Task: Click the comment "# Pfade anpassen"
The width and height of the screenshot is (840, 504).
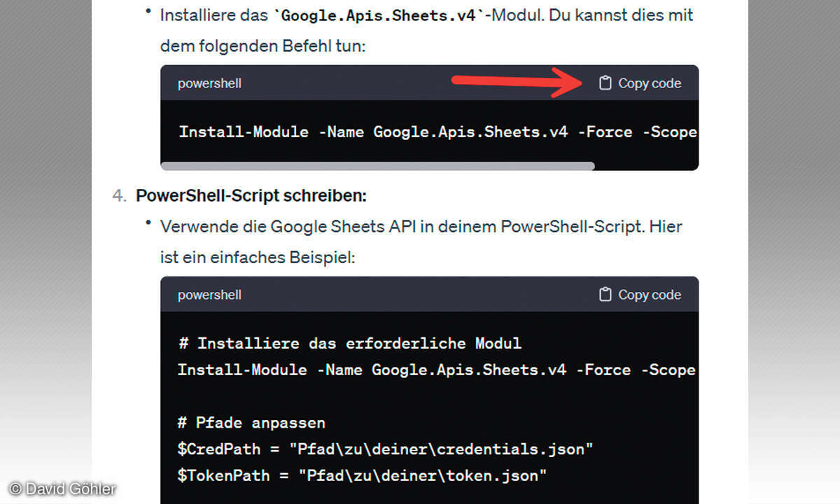Action: coord(251,423)
